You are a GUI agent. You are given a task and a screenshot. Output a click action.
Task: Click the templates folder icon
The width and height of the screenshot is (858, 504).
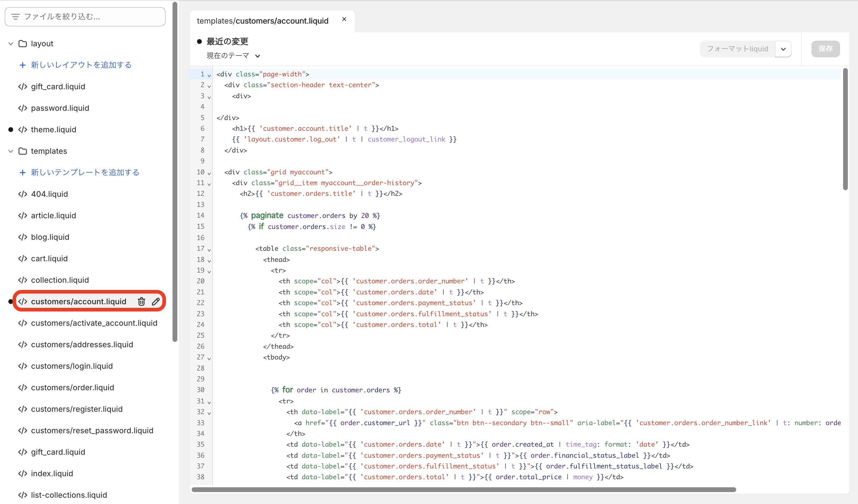[23, 151]
